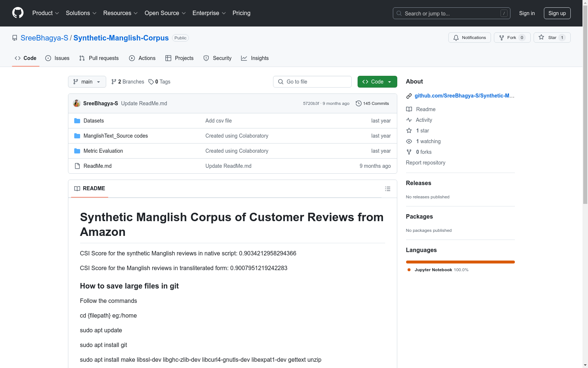Click the bell icon in Notifications

click(x=456, y=38)
